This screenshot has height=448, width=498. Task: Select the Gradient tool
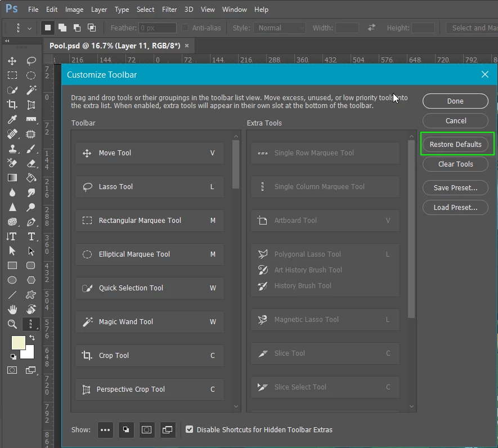(12, 178)
